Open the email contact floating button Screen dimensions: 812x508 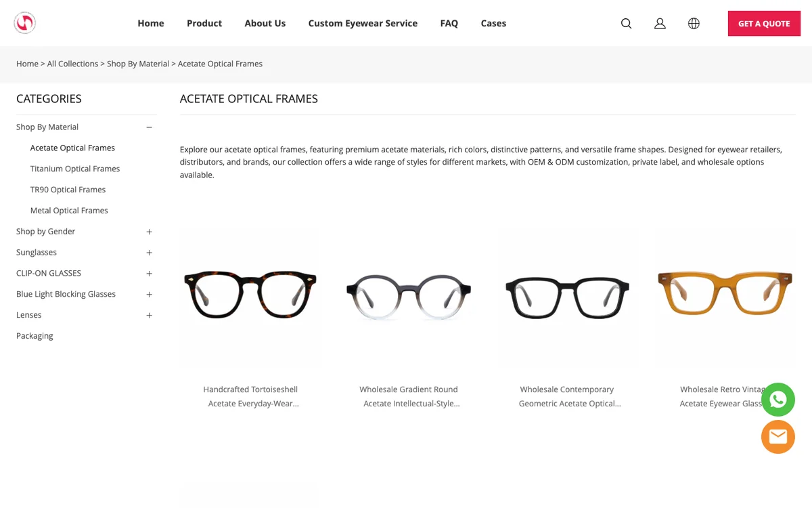click(x=778, y=437)
